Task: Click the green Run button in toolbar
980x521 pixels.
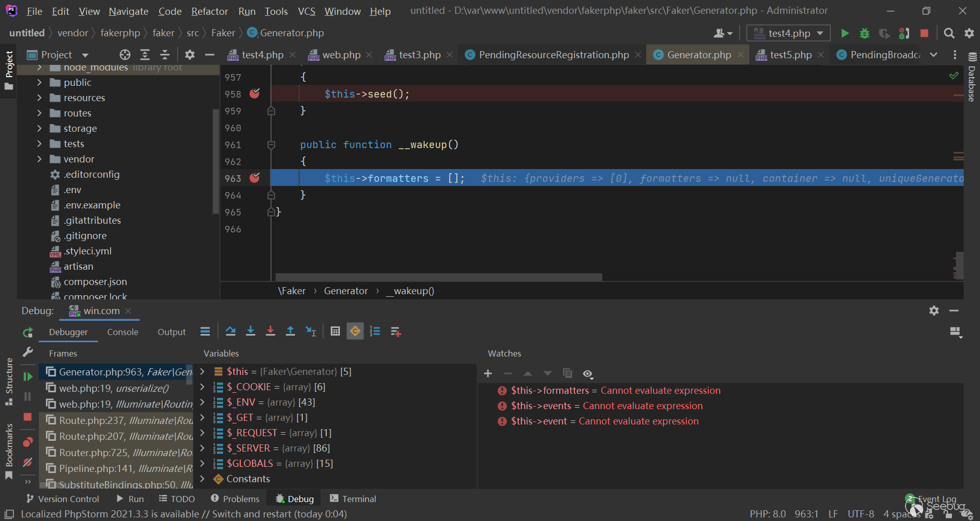Action: pos(845,33)
